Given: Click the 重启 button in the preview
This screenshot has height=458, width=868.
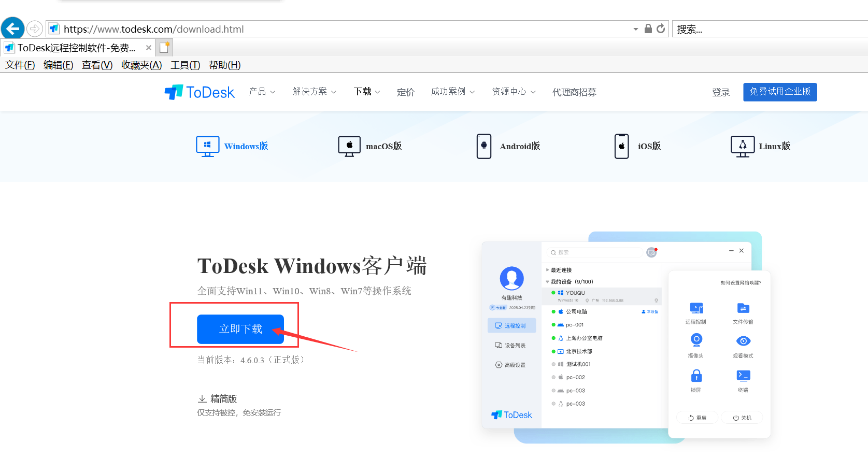Looking at the screenshot, I should [x=697, y=418].
